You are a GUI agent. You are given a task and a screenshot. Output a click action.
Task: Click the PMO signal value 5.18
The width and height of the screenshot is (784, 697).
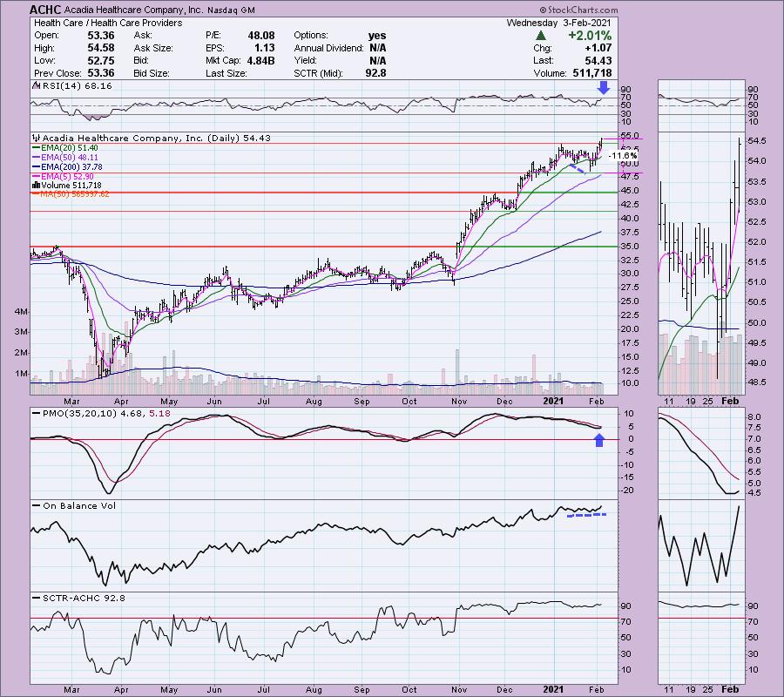click(160, 414)
